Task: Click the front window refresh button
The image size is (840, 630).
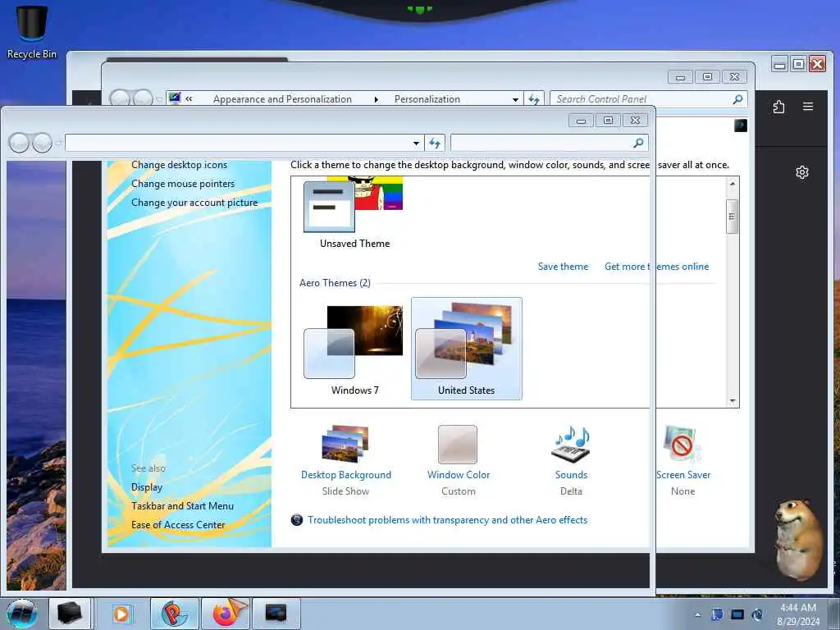Action: pos(435,143)
